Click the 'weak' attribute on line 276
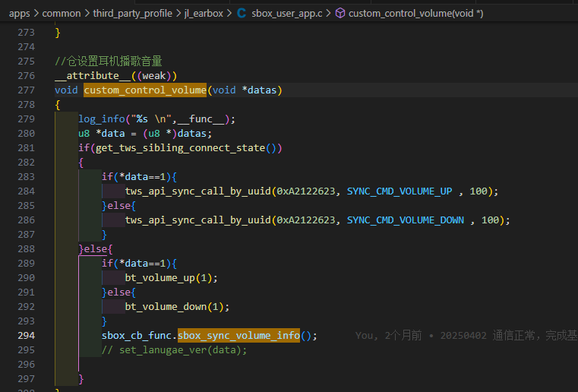The height and width of the screenshot is (392, 578). tap(154, 76)
